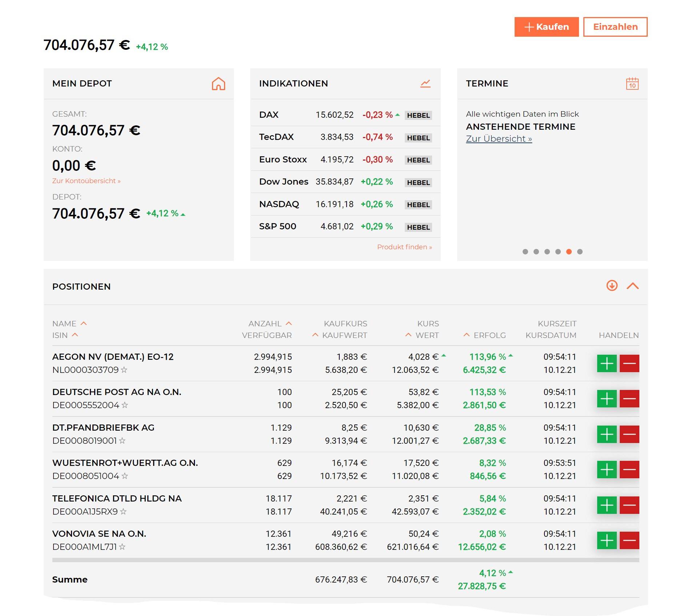Go to first Termine carousel dot
The image size is (691, 616).
tap(525, 251)
